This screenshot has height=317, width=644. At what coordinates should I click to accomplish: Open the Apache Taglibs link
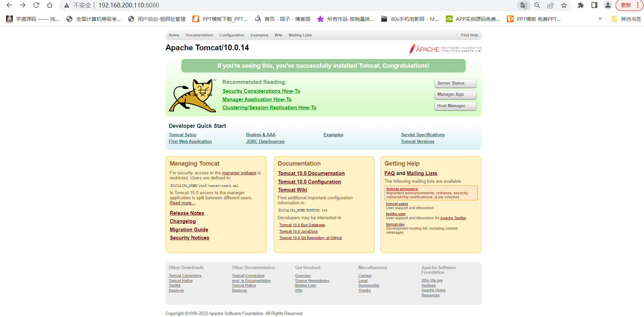click(453, 218)
